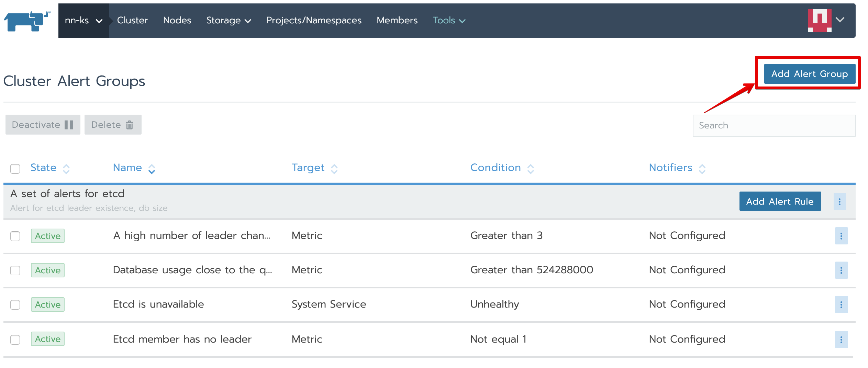
Task: Open actions for Database usage alert
Action: tap(841, 270)
